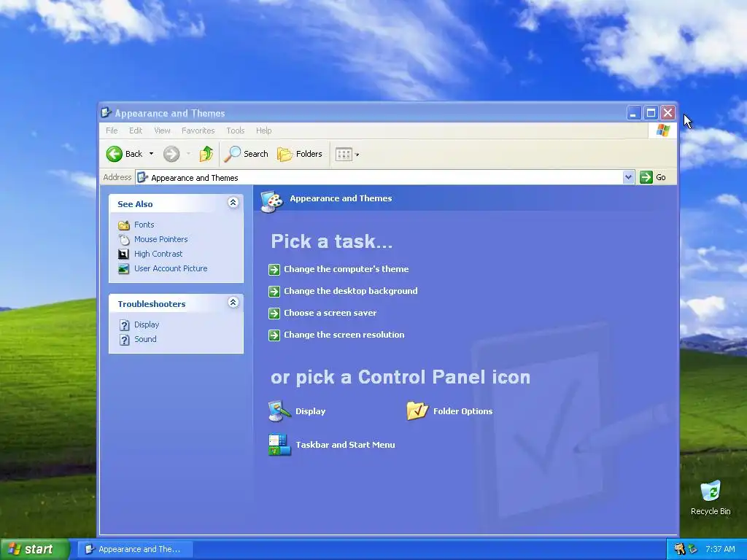This screenshot has width=747, height=560.
Task: Click arrow icon beside Change the desktop background
Action: pyautogui.click(x=274, y=292)
